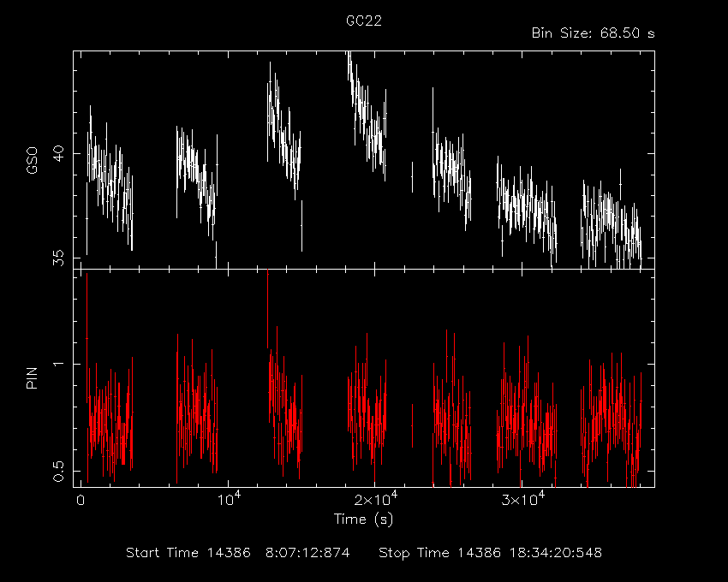Select the x-axis tick label 0
This screenshot has height=582, width=728.
pyautogui.click(x=81, y=501)
